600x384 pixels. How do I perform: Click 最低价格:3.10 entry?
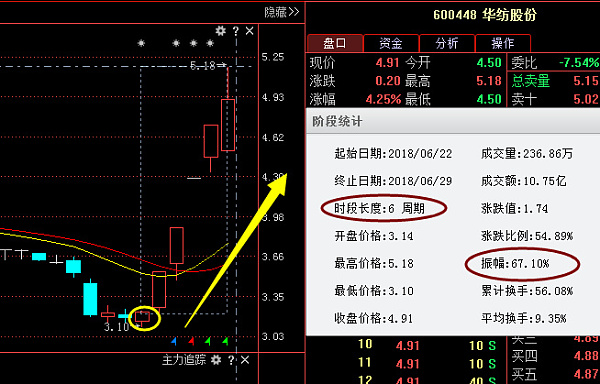coord(374,291)
